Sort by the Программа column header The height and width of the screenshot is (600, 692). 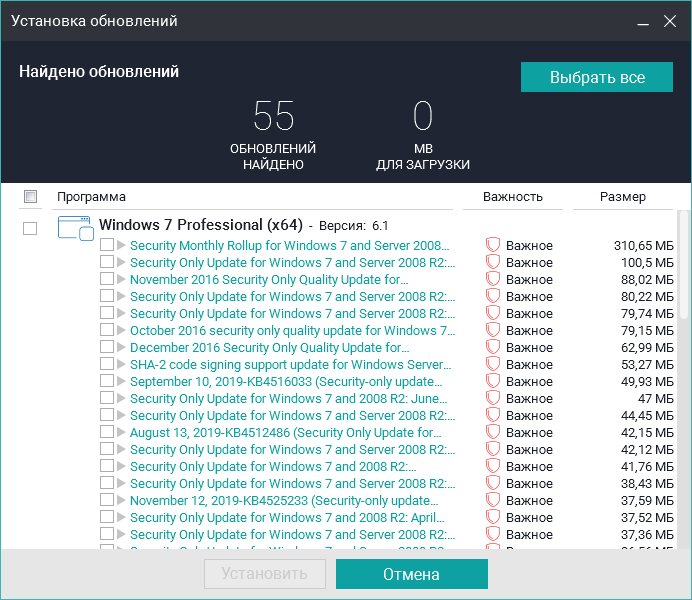pyautogui.click(x=91, y=197)
